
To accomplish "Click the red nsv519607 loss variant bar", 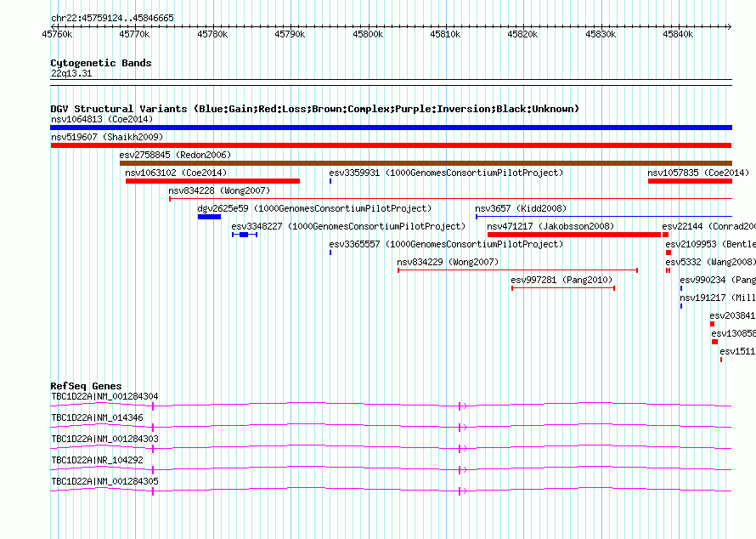I will [391, 145].
